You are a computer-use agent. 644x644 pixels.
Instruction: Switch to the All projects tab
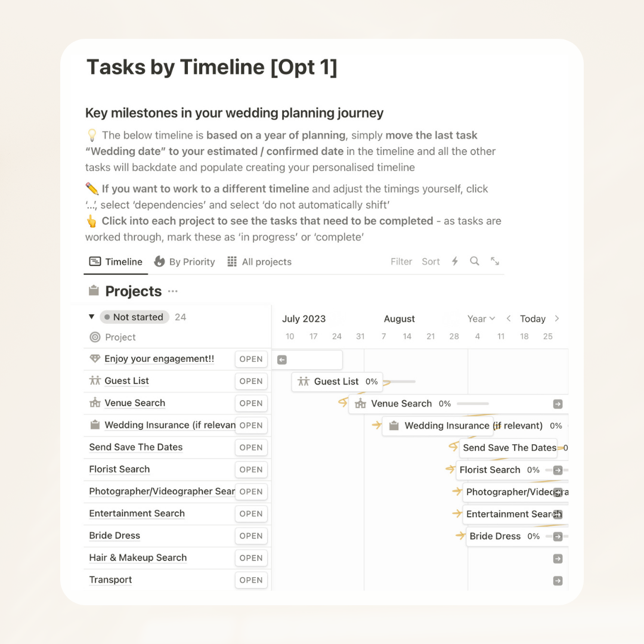click(x=259, y=262)
